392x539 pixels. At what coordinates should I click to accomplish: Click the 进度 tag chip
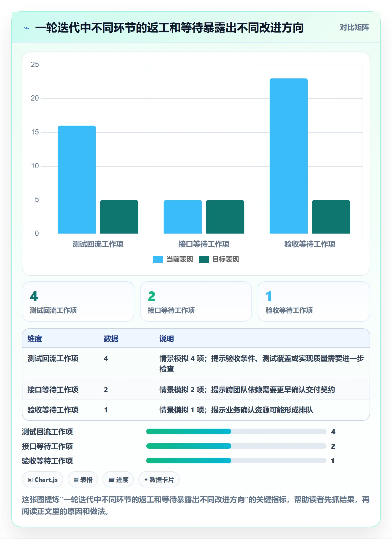[118, 480]
